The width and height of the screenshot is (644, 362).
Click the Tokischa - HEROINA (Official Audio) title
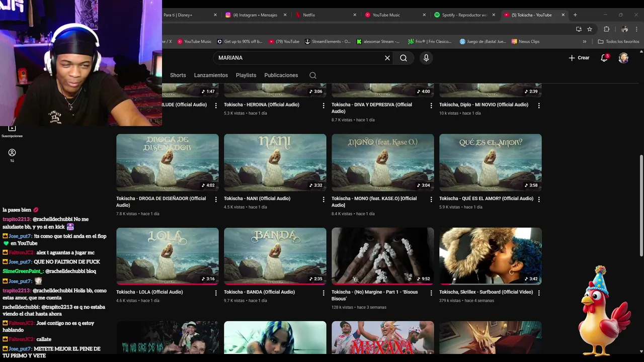pyautogui.click(x=262, y=105)
